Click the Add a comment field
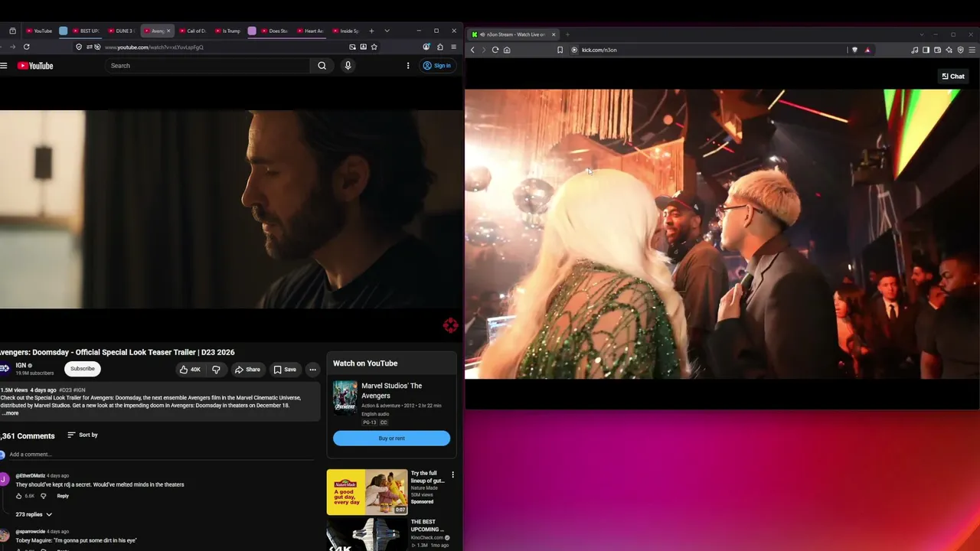The height and width of the screenshot is (551, 980). 161,455
